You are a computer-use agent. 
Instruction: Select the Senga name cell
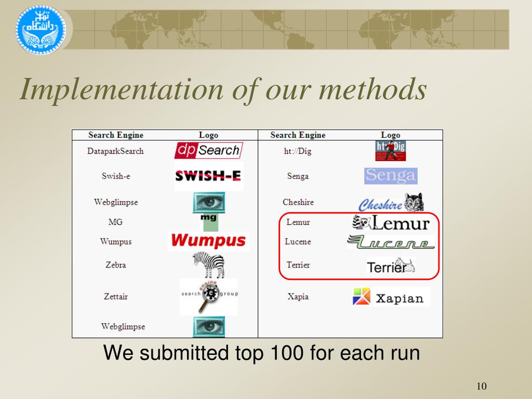(x=298, y=176)
